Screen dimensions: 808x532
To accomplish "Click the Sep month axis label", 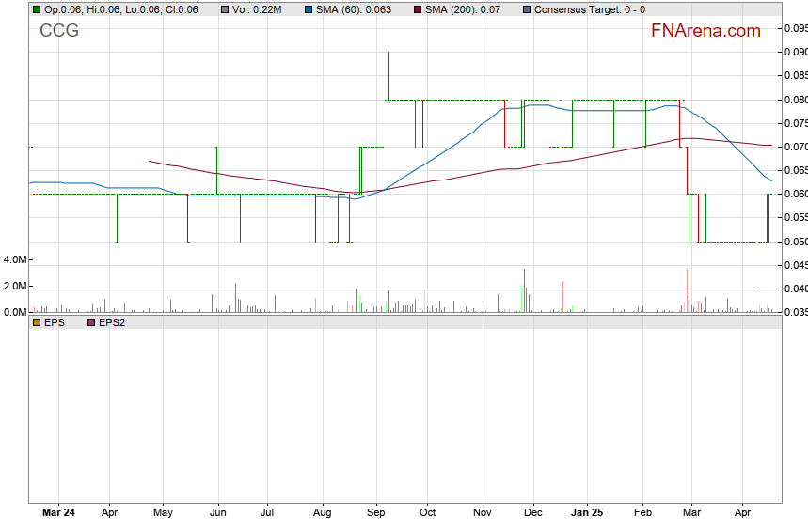I will (376, 514).
